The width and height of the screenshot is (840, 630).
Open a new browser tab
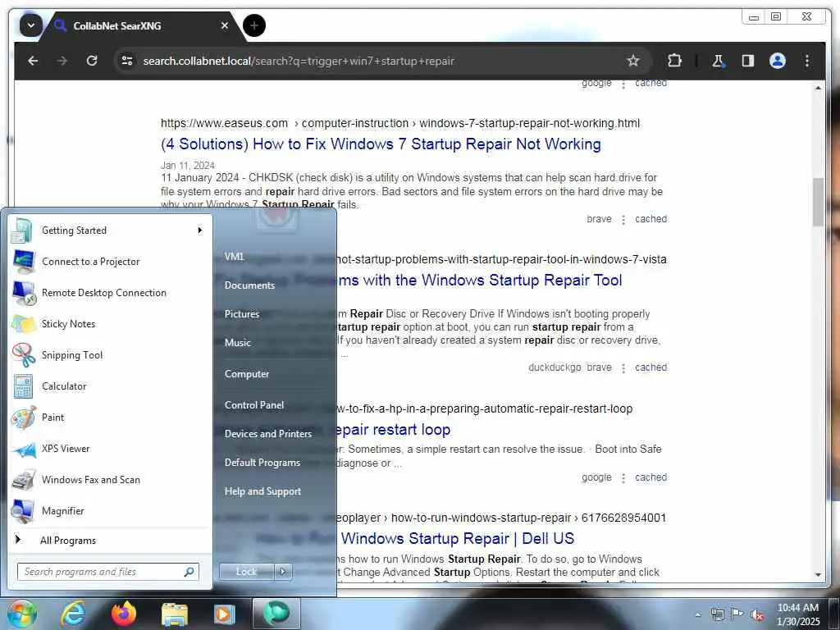point(254,25)
